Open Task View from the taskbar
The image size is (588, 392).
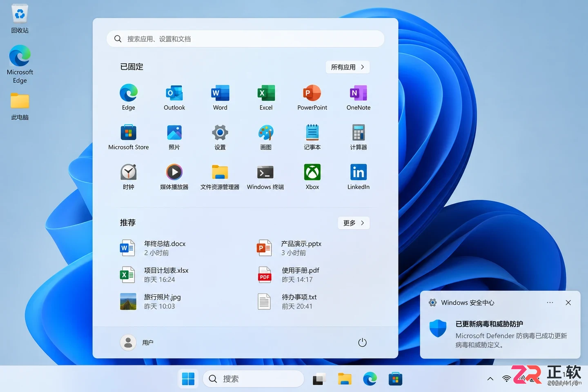pos(319,379)
